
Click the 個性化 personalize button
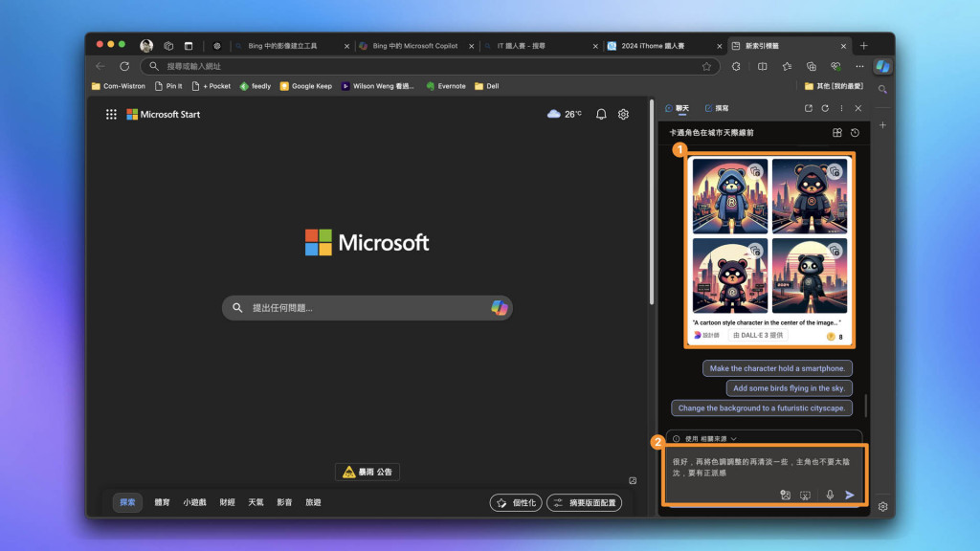tap(516, 502)
